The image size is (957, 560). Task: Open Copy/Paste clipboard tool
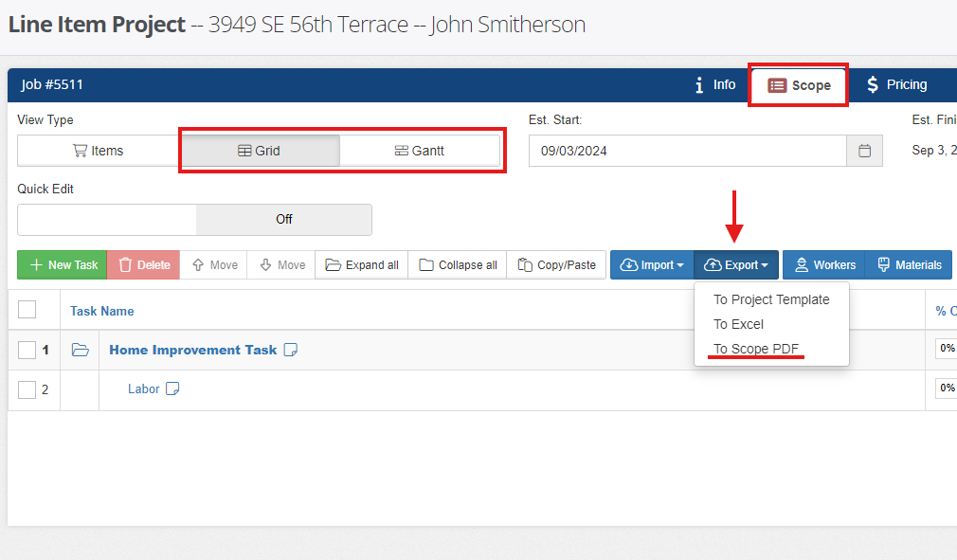pyautogui.click(x=557, y=265)
